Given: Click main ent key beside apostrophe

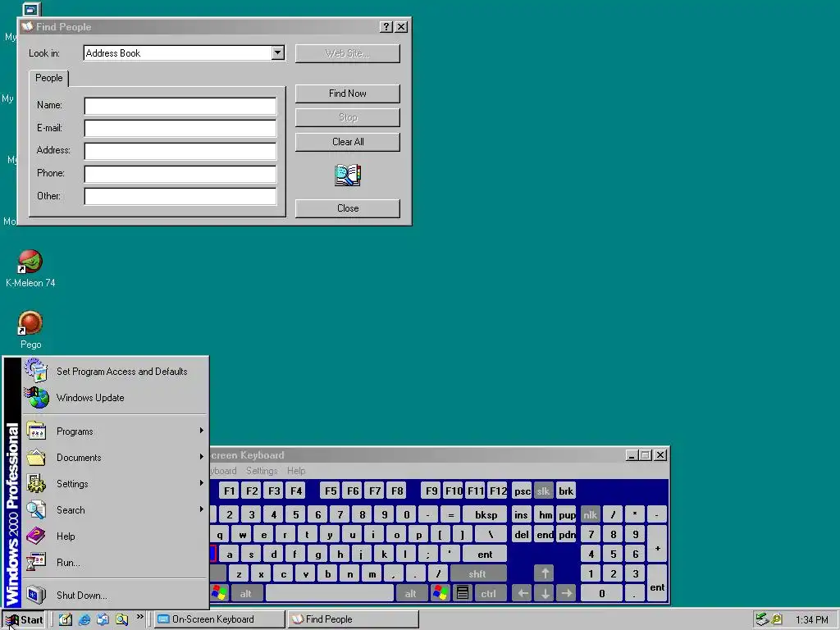Looking at the screenshot, I should point(485,555).
